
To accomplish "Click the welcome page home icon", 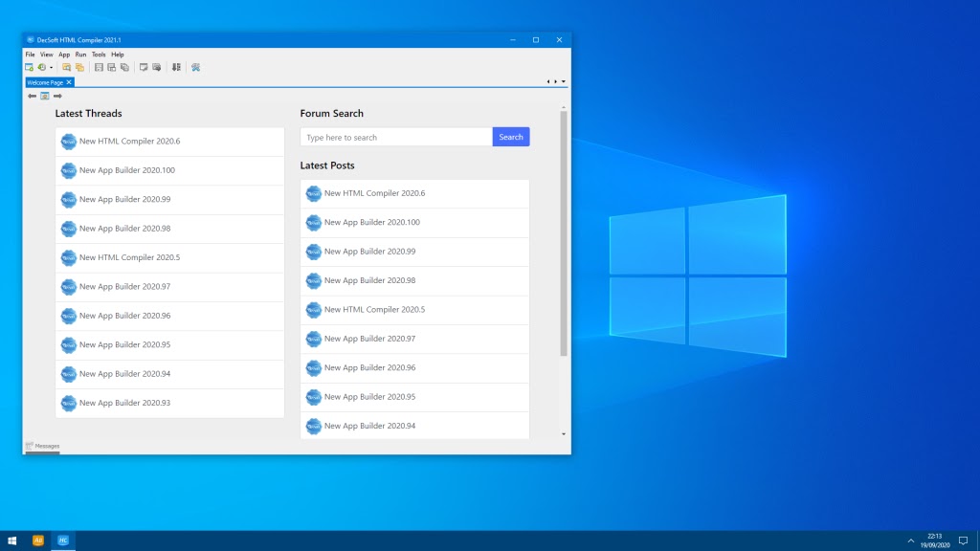I will [x=44, y=97].
